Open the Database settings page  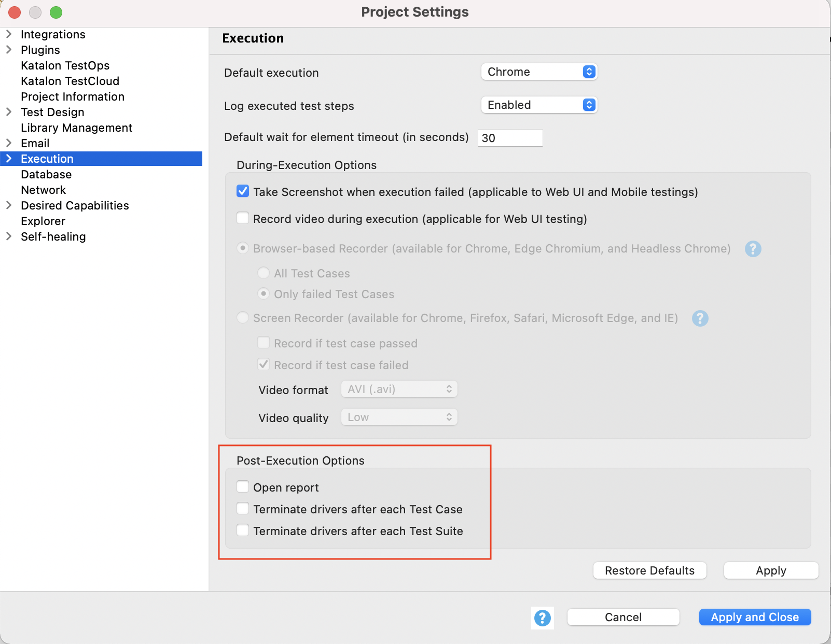(46, 174)
